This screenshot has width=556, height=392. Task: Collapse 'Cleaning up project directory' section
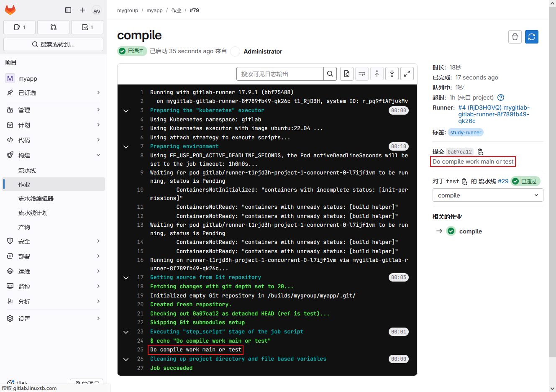[x=126, y=359]
